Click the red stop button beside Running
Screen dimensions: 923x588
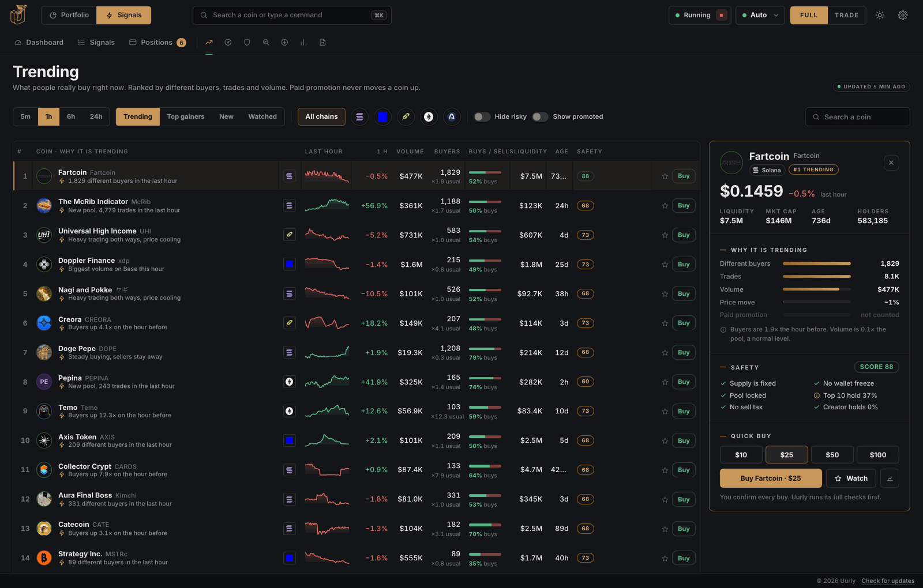pos(721,15)
